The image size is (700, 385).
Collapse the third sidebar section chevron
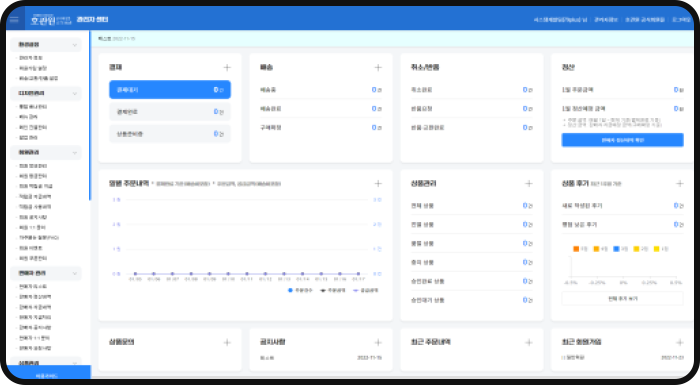75,153
